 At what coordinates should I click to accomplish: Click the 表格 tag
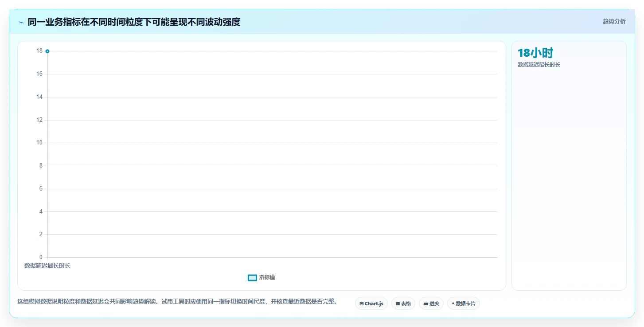(403, 304)
